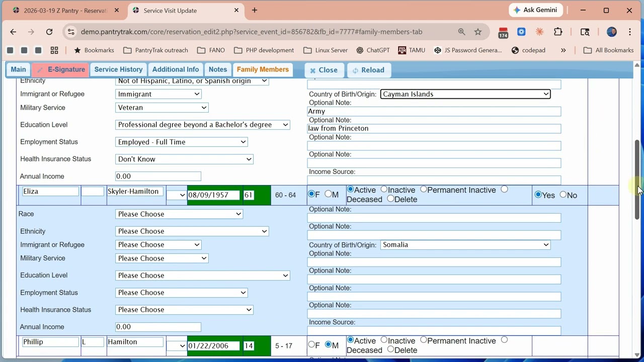Image resolution: width=644 pixels, height=362 pixels.
Task: Go back to the previous page
Action: 13,32
